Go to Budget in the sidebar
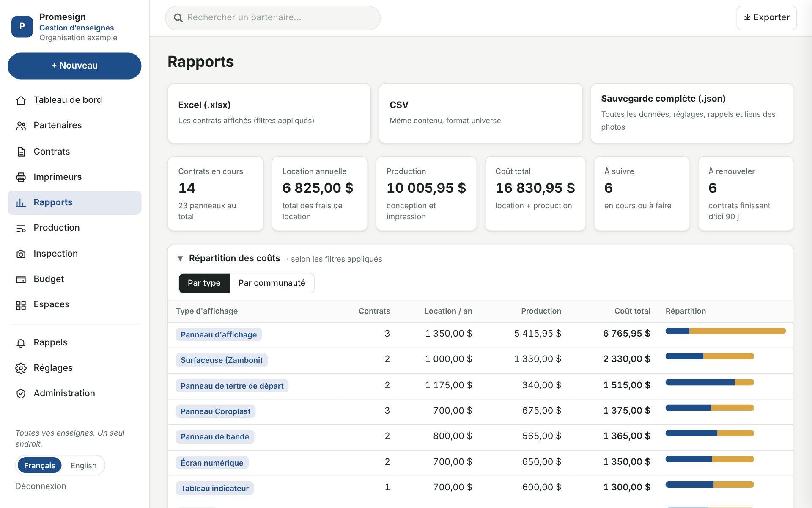This screenshot has height=508, width=812. click(74, 279)
